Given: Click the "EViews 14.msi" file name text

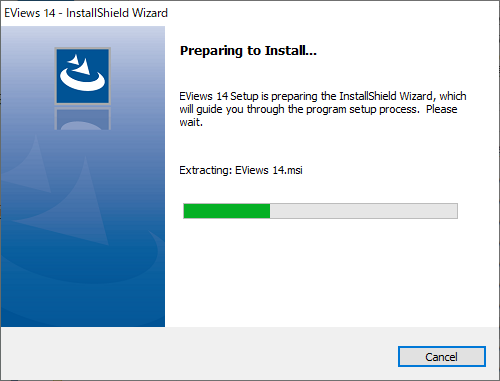Looking at the screenshot, I should pyautogui.click(x=269, y=170).
